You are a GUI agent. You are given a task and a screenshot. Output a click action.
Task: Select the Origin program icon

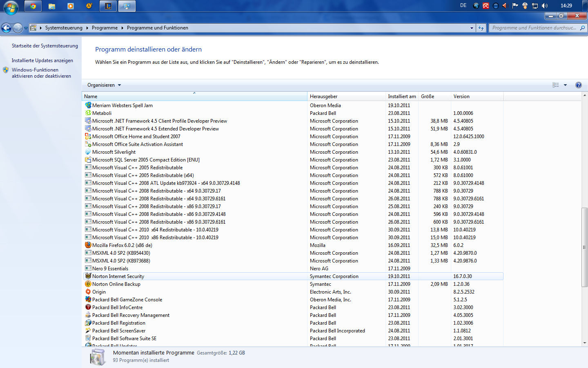click(88, 292)
